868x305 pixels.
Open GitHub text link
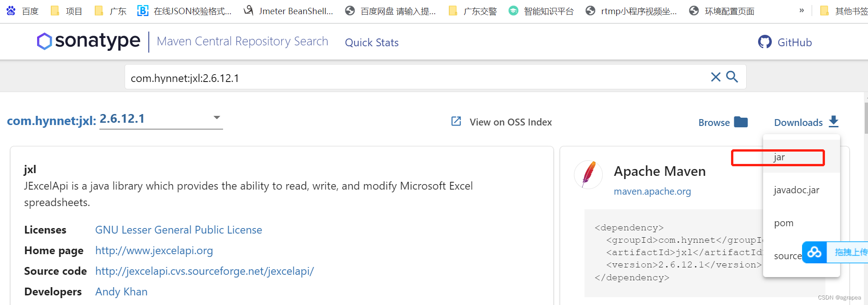click(795, 43)
